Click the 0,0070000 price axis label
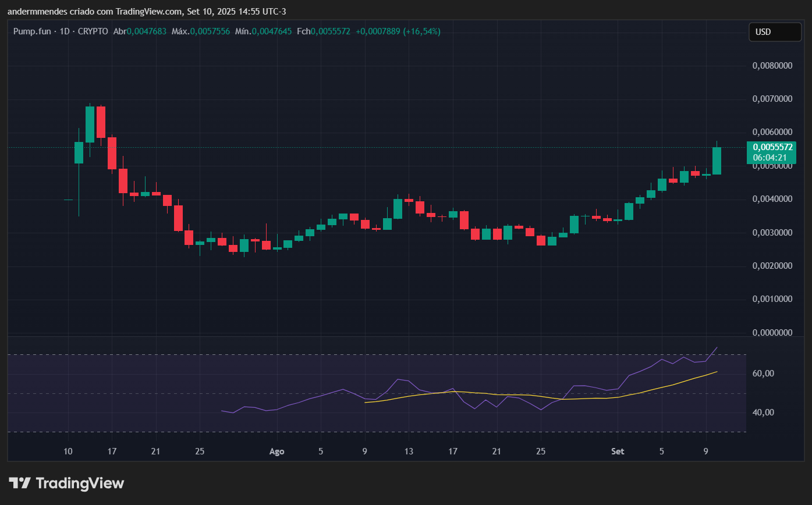Screen dimensions: 812x505 (772, 99)
